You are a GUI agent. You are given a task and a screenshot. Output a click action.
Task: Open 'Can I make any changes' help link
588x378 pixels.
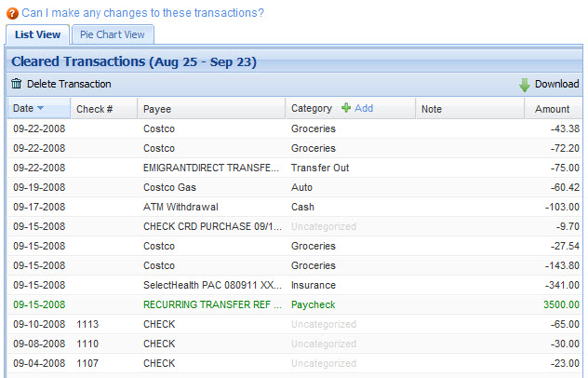142,13
